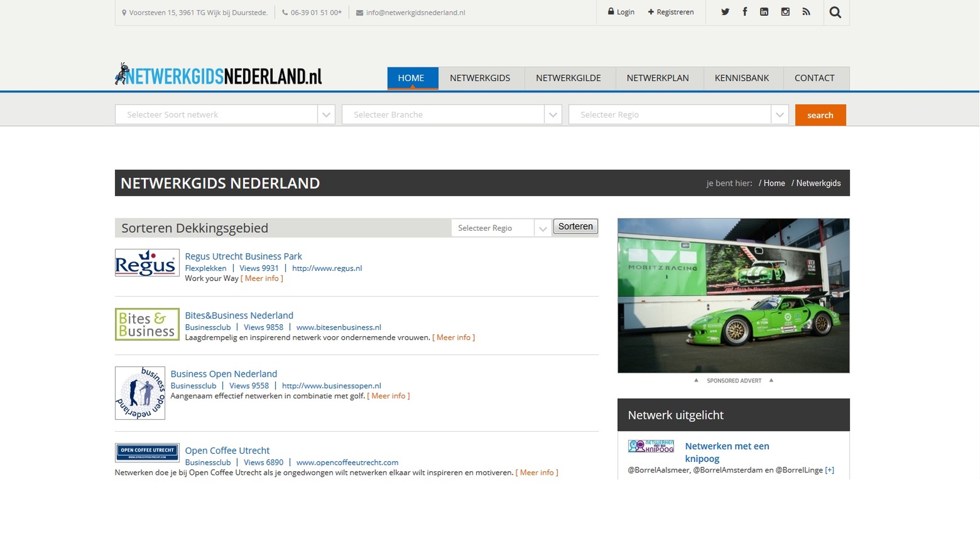This screenshot has width=980, height=543.
Task: Expand the sorting Regio dropdown arrow
Action: click(x=543, y=228)
